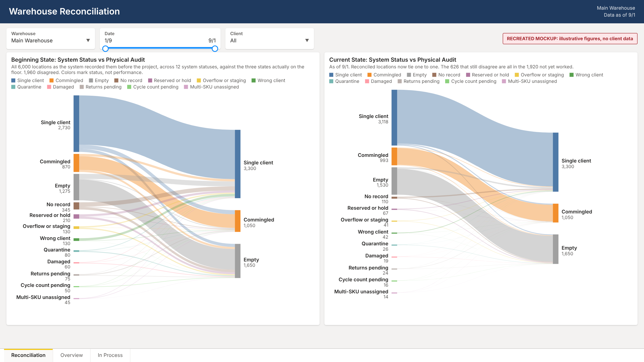Click Overflow or staging legend swatch, Current State
Screen dimensions: 644x362
click(x=517, y=75)
